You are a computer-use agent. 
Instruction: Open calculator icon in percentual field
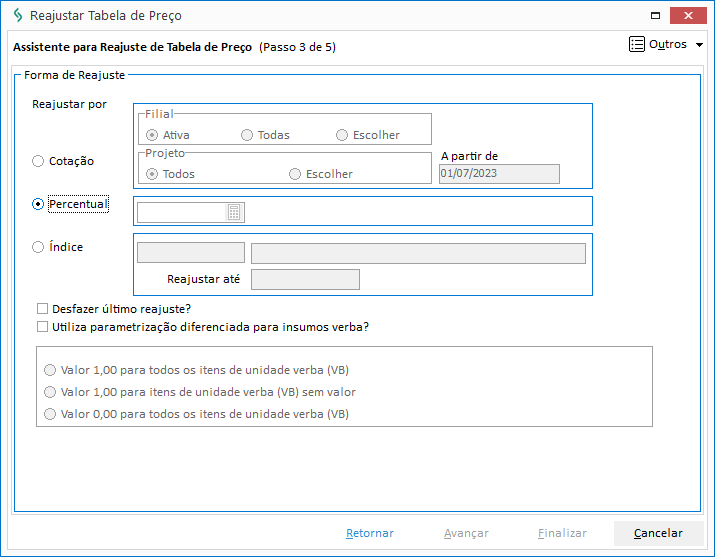pos(234,212)
